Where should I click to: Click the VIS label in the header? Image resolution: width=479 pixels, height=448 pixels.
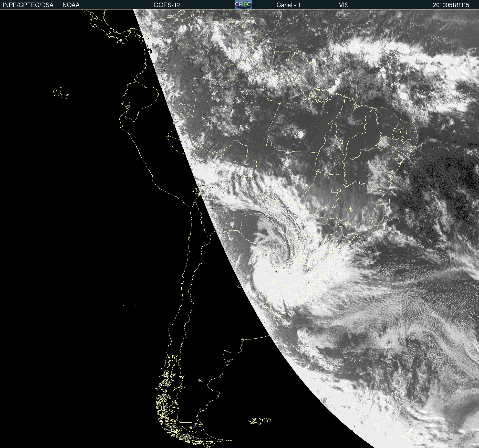click(344, 5)
